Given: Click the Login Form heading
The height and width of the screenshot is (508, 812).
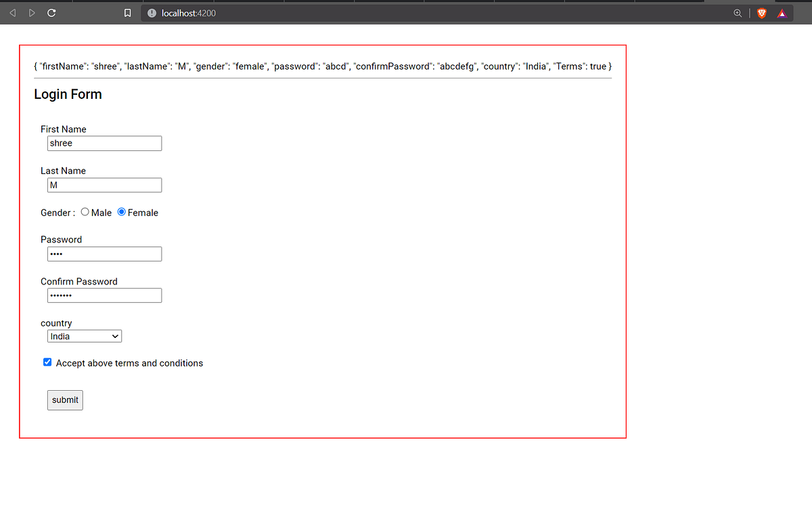Looking at the screenshot, I should (x=68, y=94).
